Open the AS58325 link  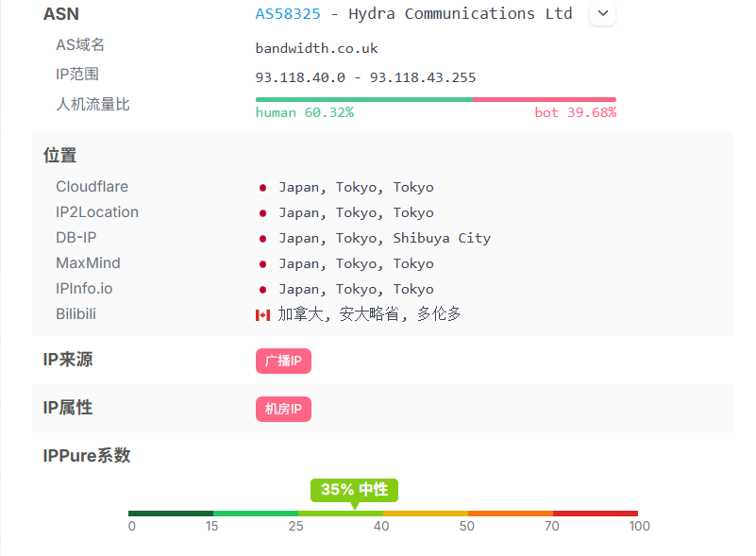click(288, 14)
